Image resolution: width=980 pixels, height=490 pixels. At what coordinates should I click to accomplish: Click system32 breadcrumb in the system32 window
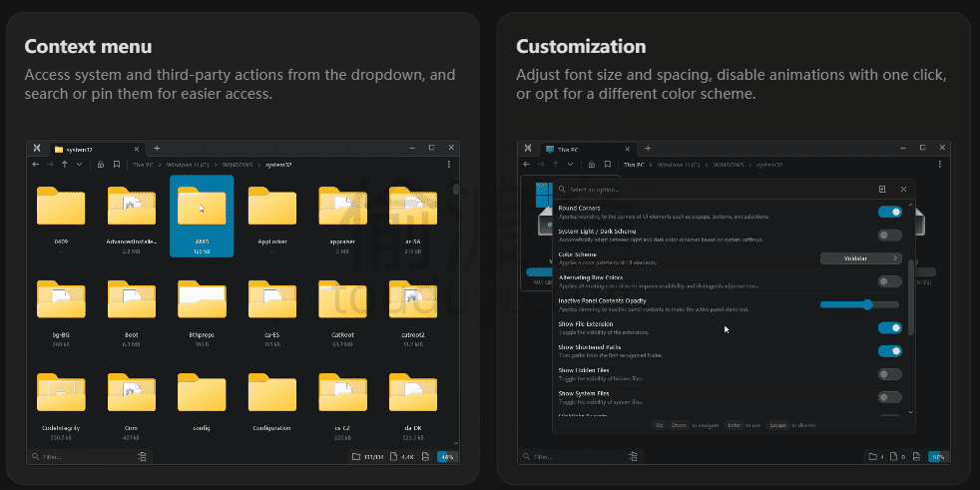(278, 165)
